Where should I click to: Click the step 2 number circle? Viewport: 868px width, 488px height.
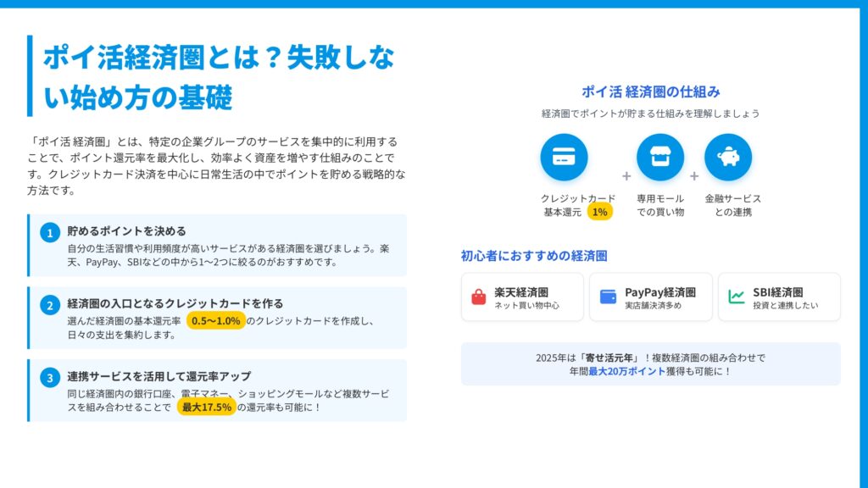coord(50,306)
